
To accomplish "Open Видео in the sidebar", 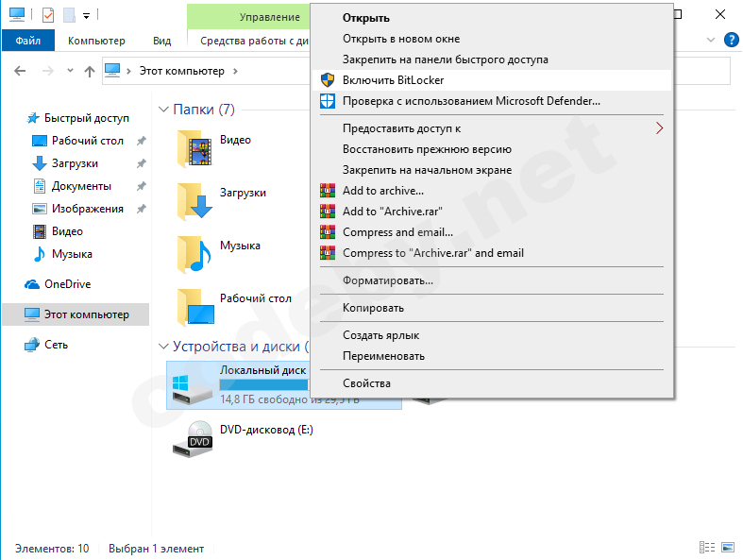I will pos(59,231).
